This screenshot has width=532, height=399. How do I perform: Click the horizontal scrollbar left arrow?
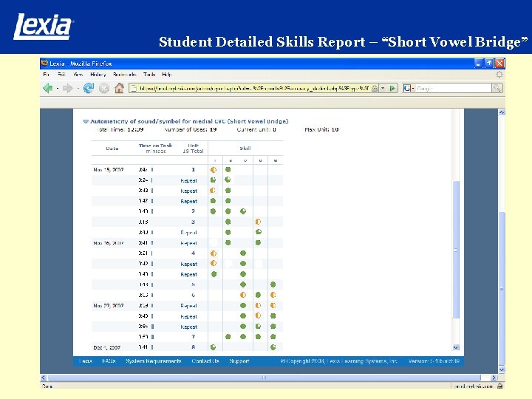43,378
